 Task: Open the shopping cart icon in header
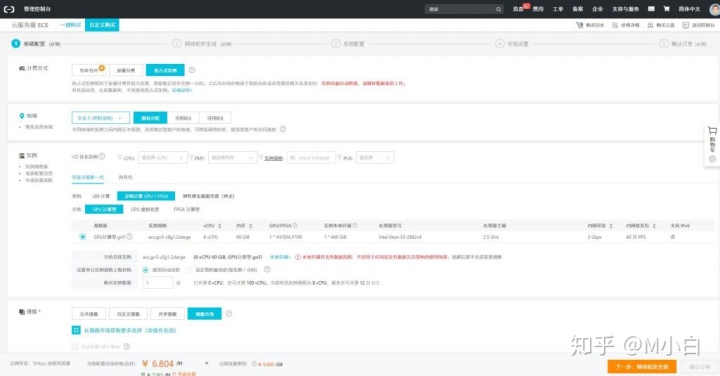click(666, 9)
